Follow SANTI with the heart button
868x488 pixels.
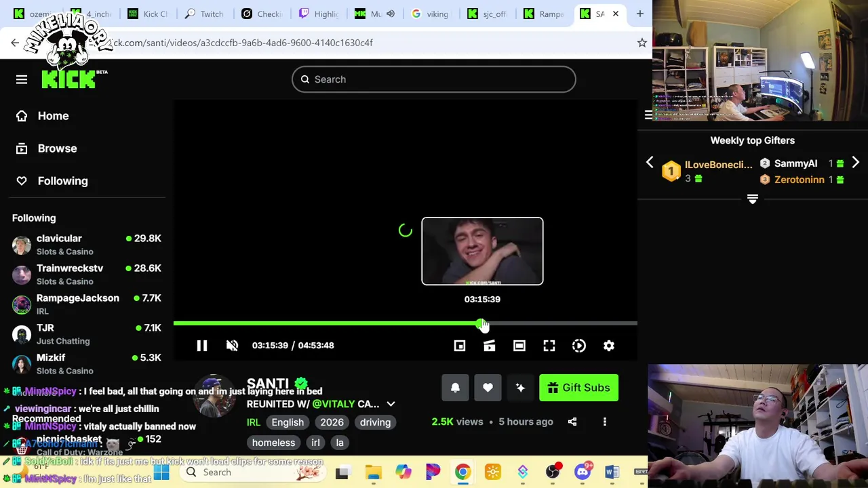[488, 388]
